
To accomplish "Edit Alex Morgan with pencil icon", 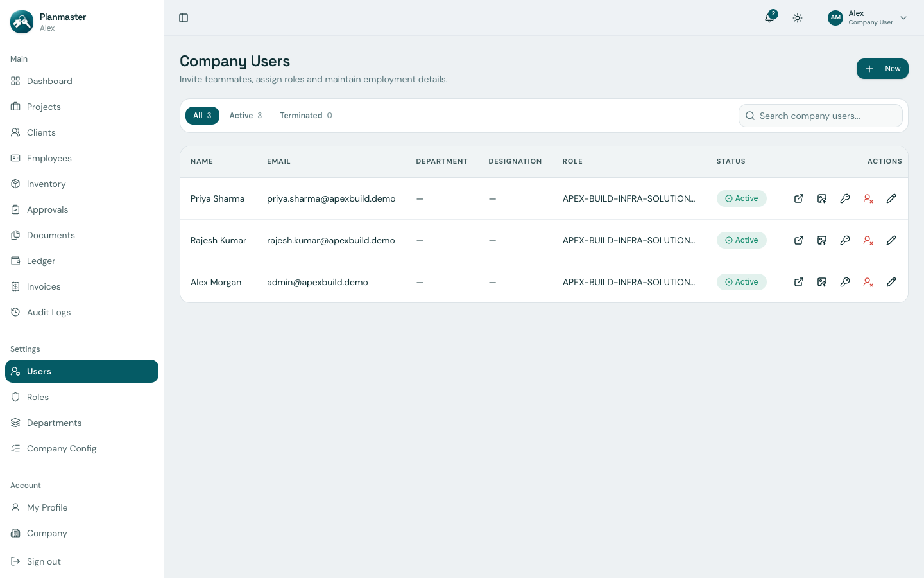I will click(891, 282).
